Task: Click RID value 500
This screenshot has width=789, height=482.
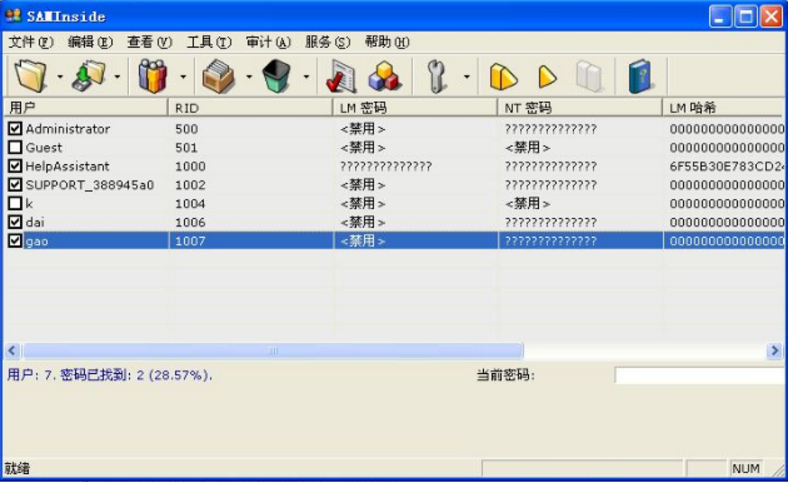Action: (186, 129)
